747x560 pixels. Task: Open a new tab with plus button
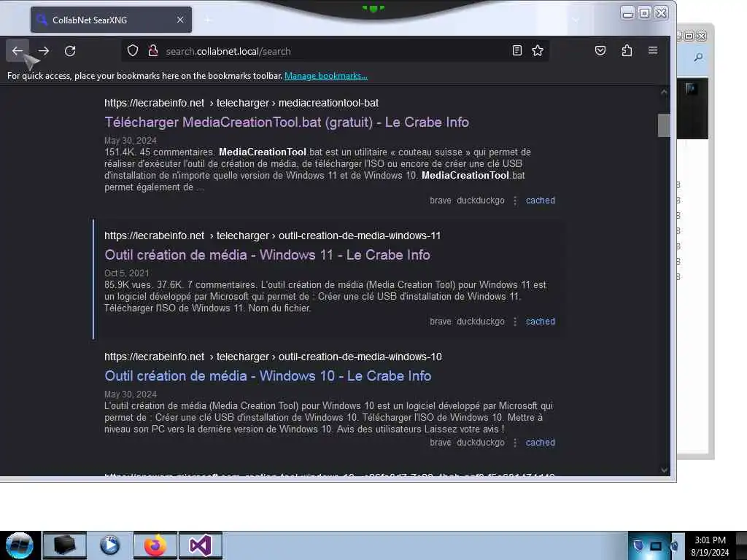(208, 20)
